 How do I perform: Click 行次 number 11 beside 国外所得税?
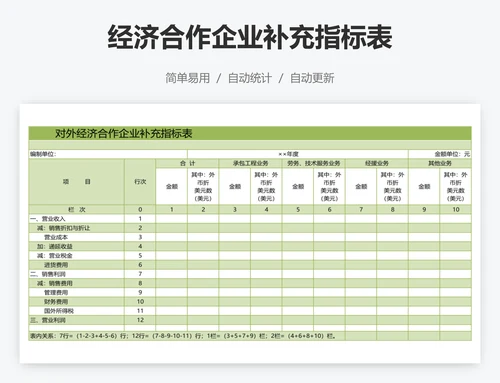pos(140,311)
